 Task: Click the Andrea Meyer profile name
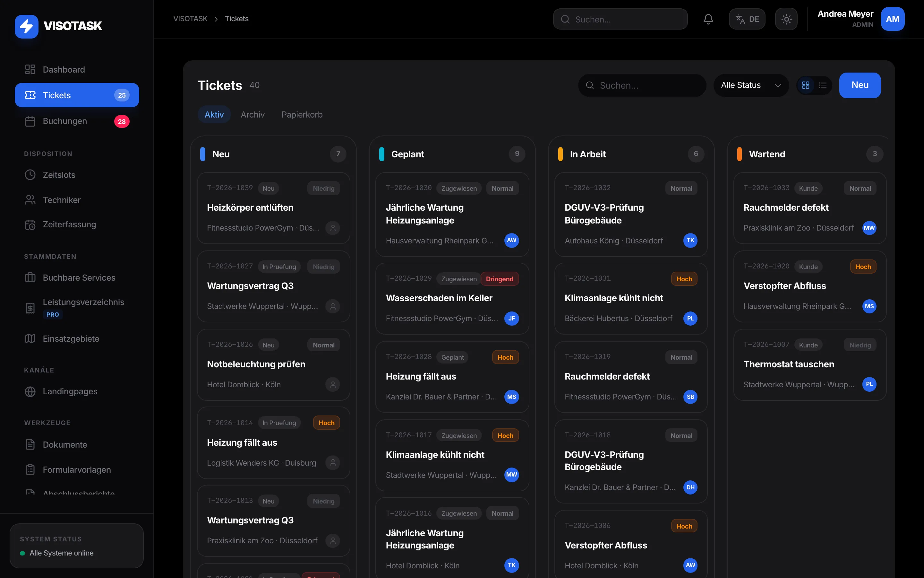[845, 14]
